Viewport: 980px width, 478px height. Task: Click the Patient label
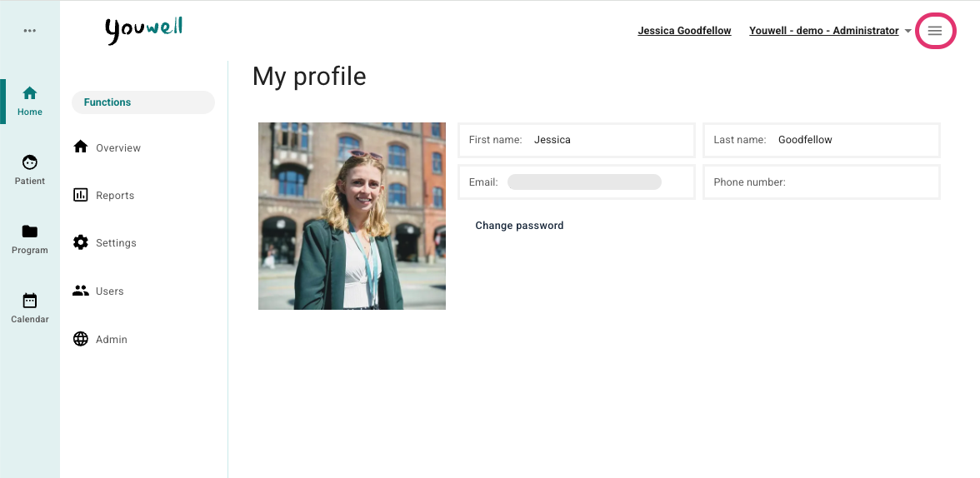[29, 182]
